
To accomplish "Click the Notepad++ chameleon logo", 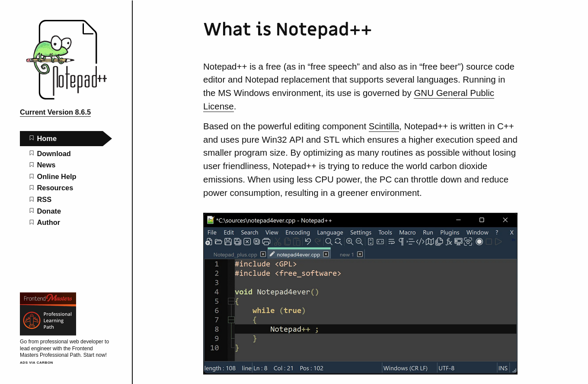I will click(x=67, y=60).
